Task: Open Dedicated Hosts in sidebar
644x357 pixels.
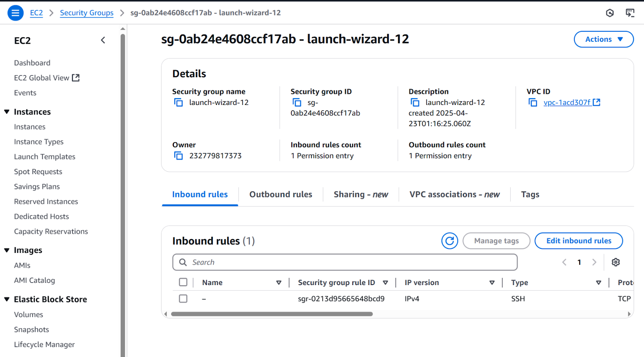Action: point(41,216)
